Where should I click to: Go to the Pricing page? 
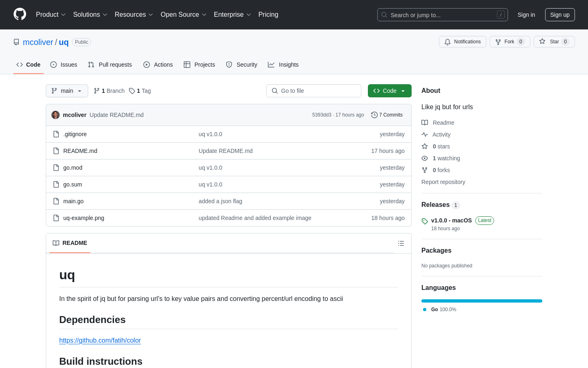pyautogui.click(x=268, y=14)
